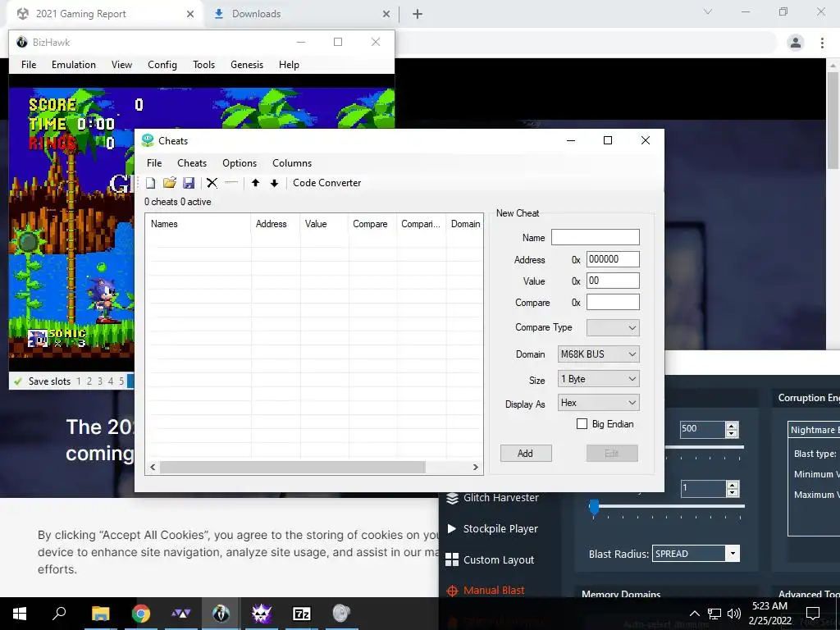Open a cheat file via folder icon
The image size is (840, 630).
tap(170, 183)
